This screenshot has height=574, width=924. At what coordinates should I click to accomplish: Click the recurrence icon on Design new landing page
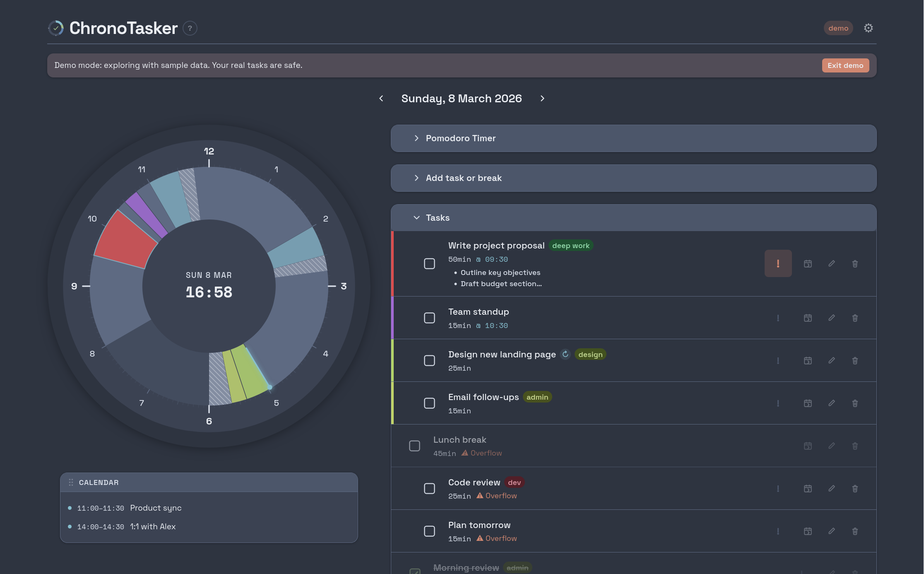click(x=565, y=354)
